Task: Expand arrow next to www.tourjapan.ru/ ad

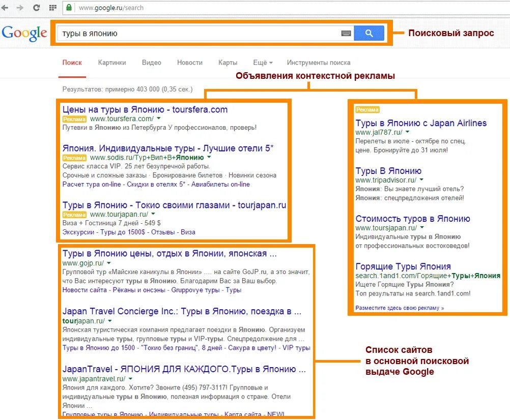Action: (153, 214)
